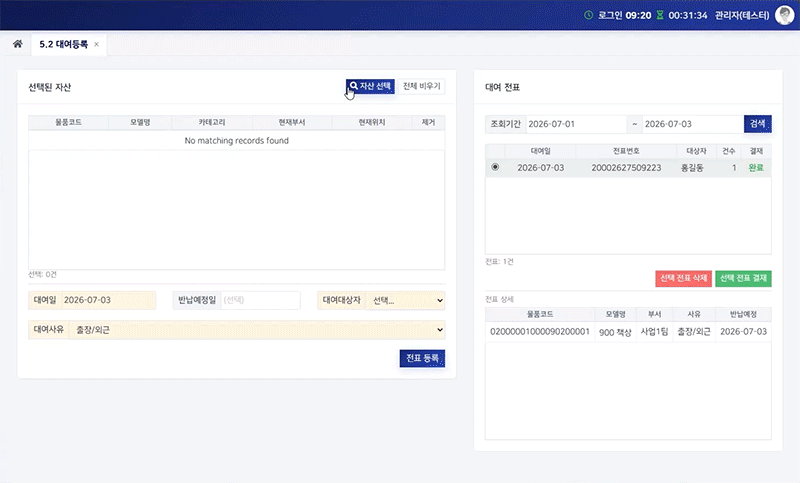
Task: Click the 반납예정일 date field
Action: point(260,300)
